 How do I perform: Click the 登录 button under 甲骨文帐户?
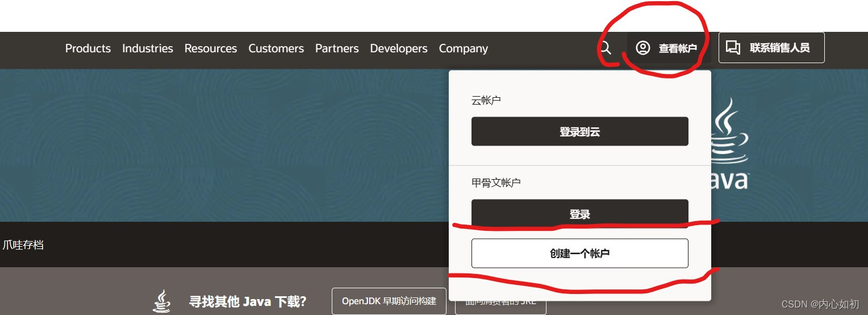(580, 214)
